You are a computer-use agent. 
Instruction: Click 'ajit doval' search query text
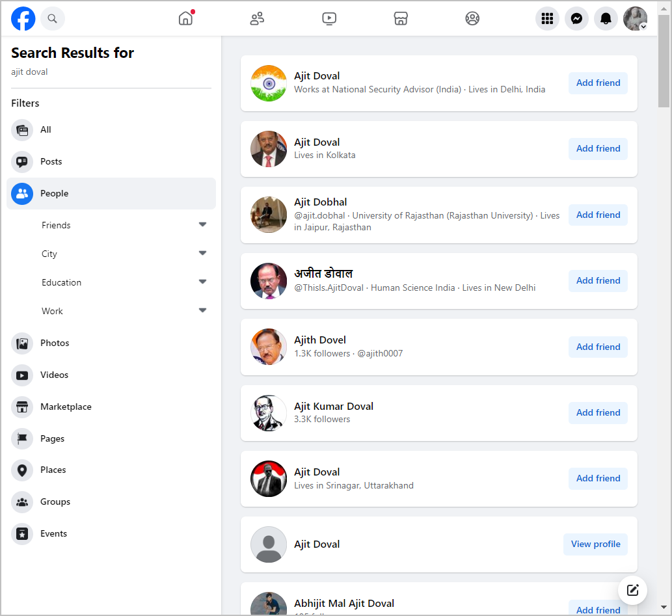point(29,72)
